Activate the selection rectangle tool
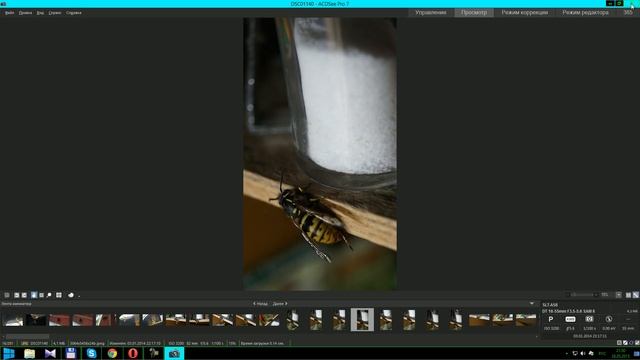Viewport: 640px width, 360px height. point(41,295)
